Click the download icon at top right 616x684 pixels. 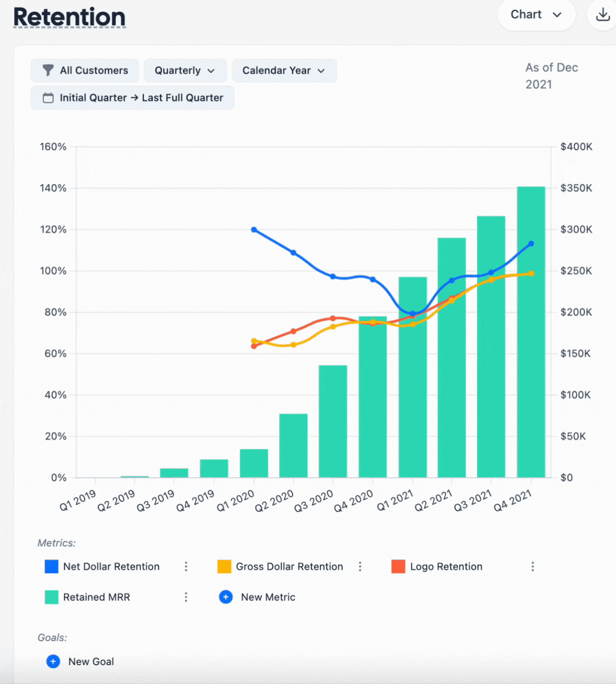coord(602,15)
